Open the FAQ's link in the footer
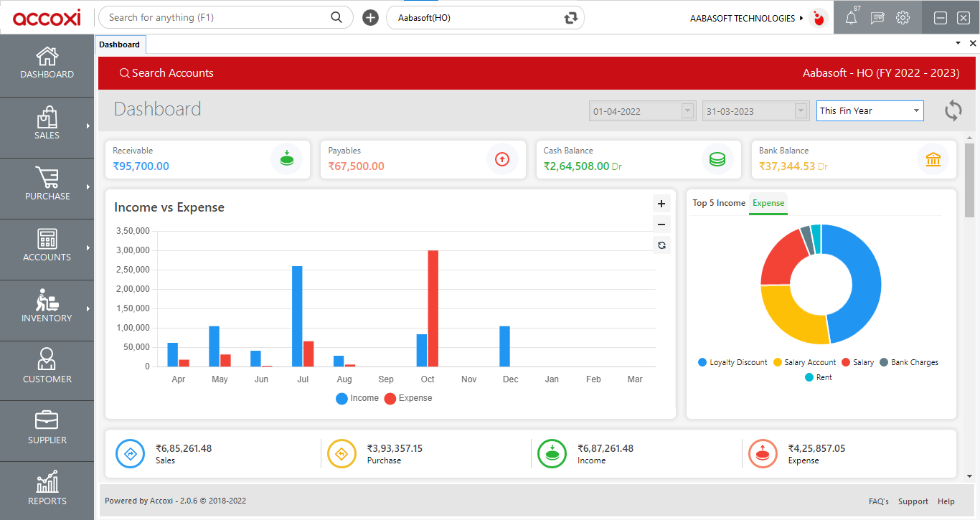This screenshot has width=980, height=520. (878, 501)
